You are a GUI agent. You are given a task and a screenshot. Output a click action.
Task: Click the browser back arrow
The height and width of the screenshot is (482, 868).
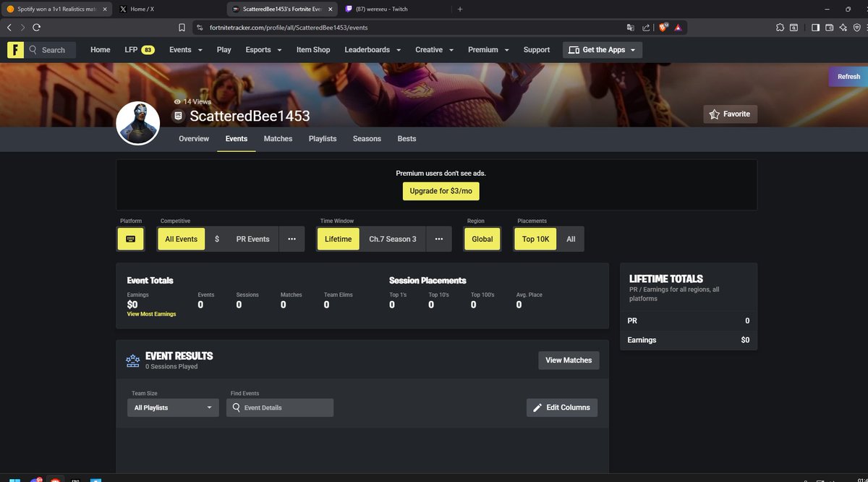pos(9,27)
